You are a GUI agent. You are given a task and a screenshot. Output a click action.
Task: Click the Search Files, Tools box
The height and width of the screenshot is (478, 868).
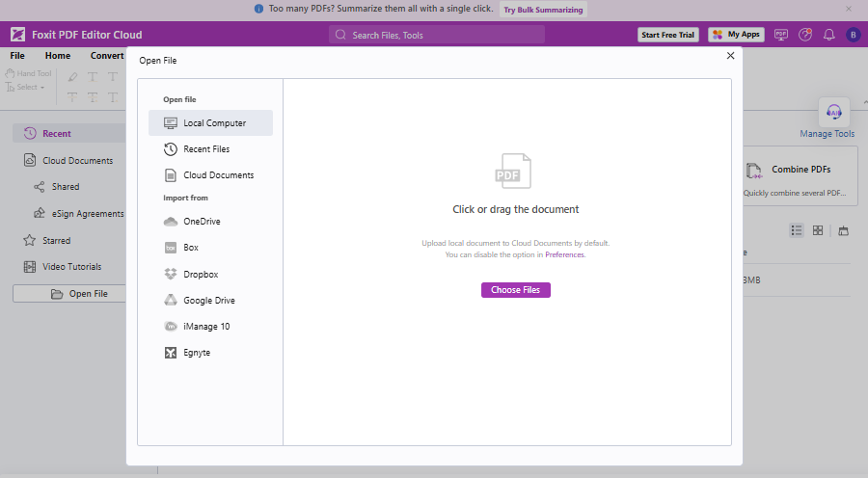[437, 35]
